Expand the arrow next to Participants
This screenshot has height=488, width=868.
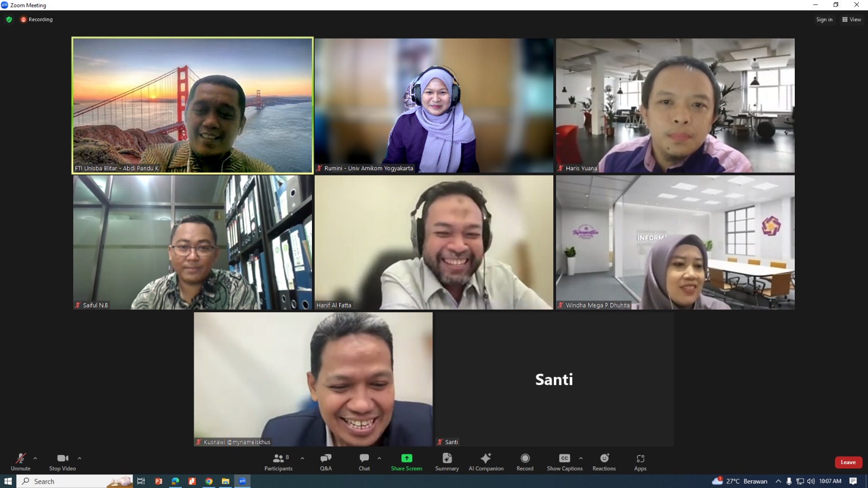tap(302, 458)
